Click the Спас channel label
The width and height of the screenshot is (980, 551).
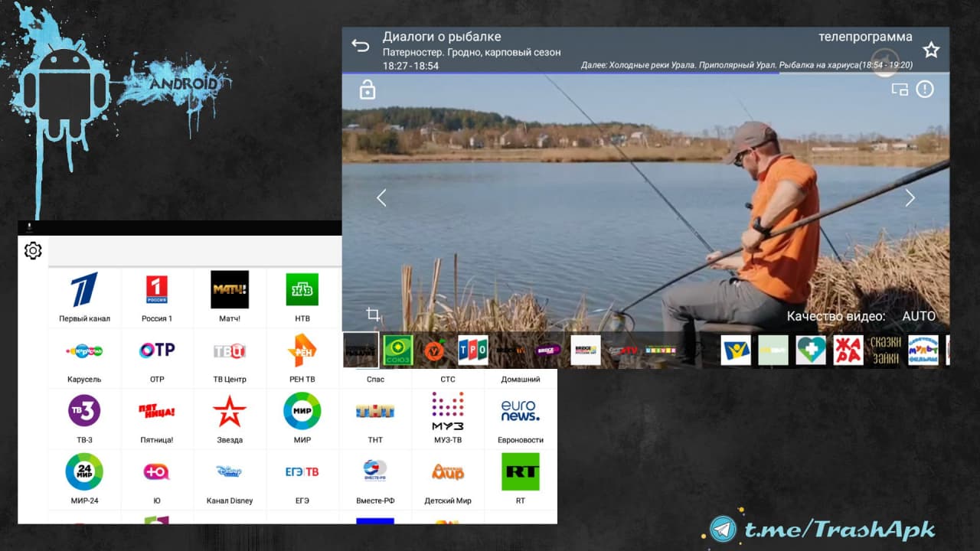pos(375,379)
